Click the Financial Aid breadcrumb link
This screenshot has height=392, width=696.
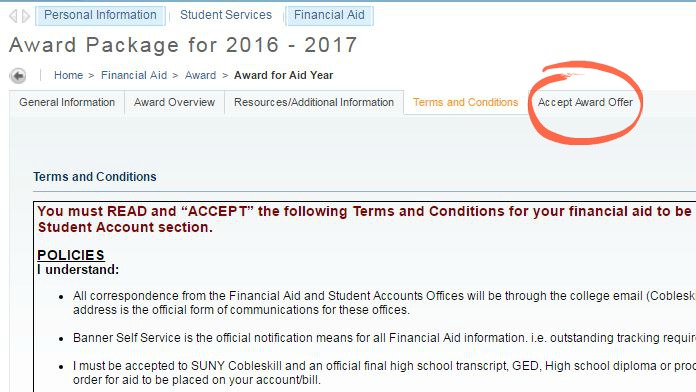[x=134, y=75]
